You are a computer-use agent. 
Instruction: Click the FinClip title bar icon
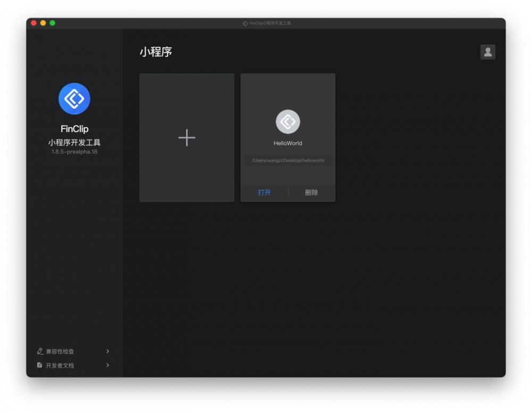[x=245, y=23]
